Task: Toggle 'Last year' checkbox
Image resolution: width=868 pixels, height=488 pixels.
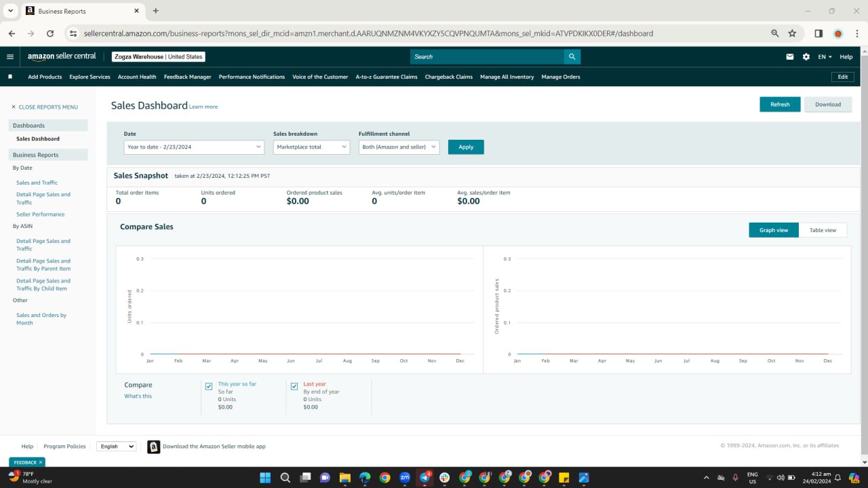Action: click(x=294, y=386)
